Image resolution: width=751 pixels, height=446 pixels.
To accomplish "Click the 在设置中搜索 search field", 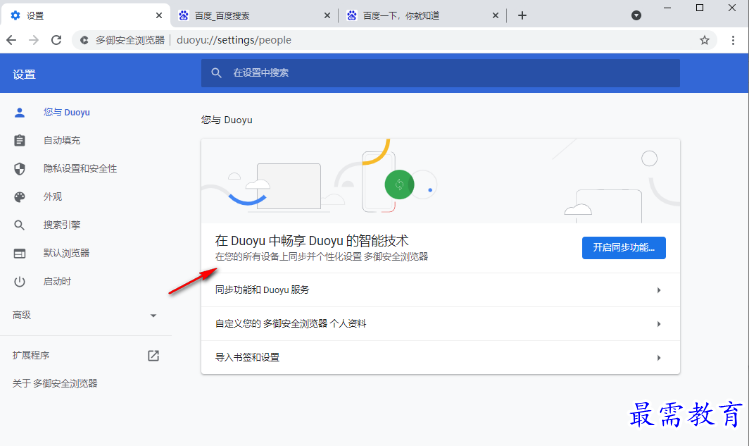I will pyautogui.click(x=440, y=73).
